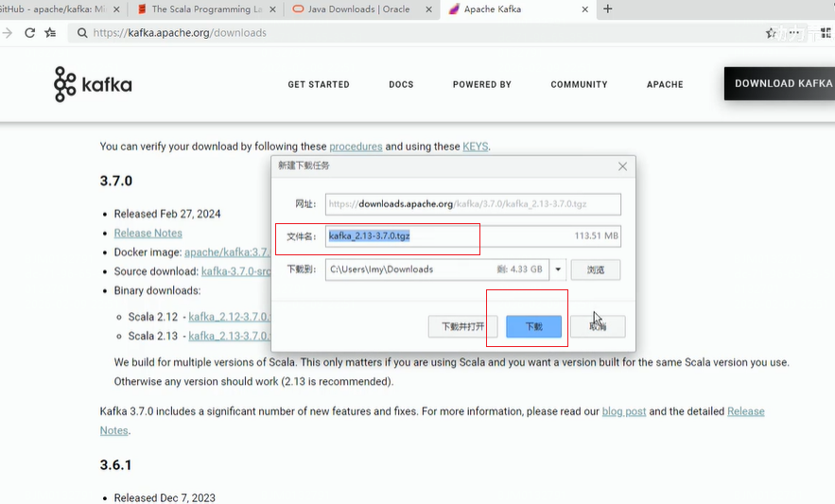This screenshot has height=504, width=835.
Task: Open the extensions grid icon
Action: tap(826, 33)
